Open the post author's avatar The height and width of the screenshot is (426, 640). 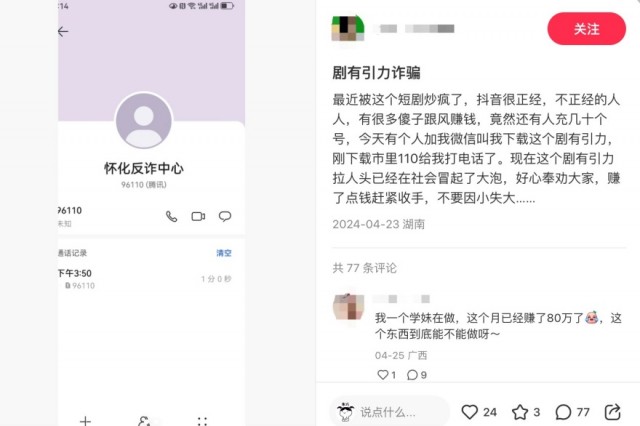348,29
